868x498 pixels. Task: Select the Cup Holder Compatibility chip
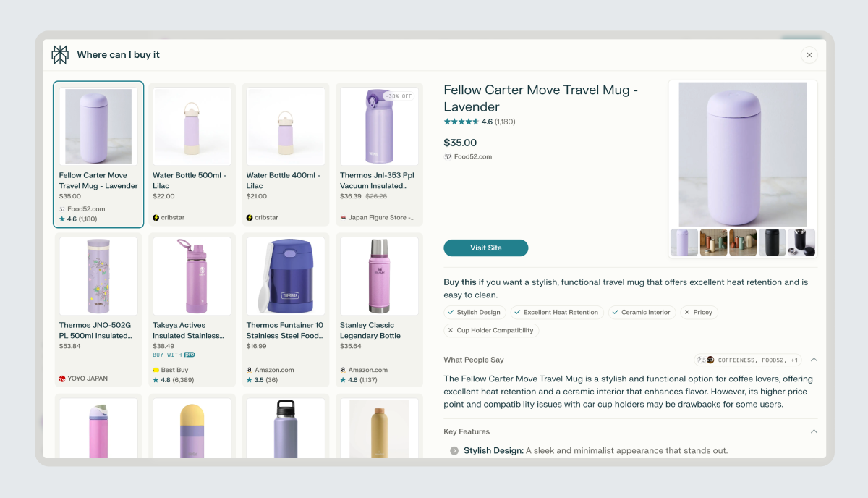coord(491,331)
